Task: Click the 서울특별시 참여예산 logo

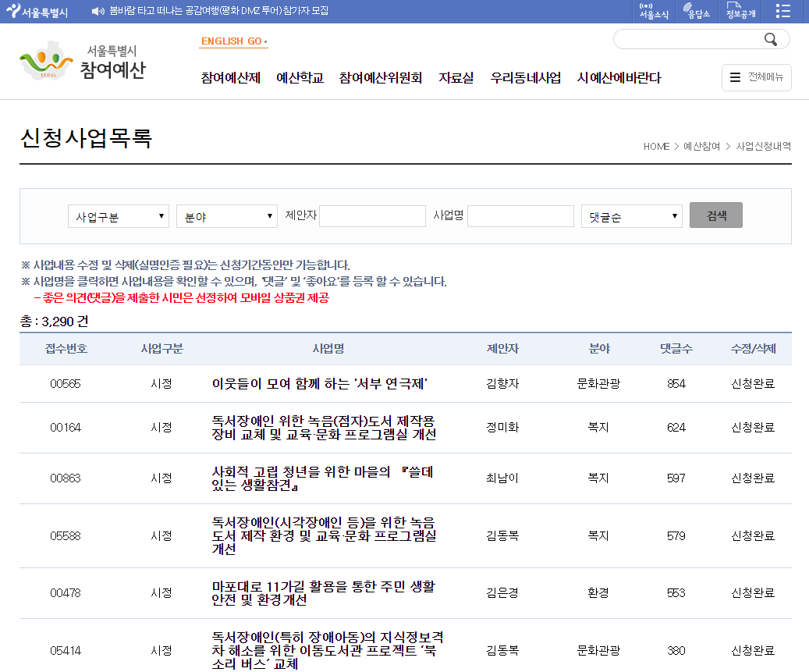Action: (x=83, y=62)
